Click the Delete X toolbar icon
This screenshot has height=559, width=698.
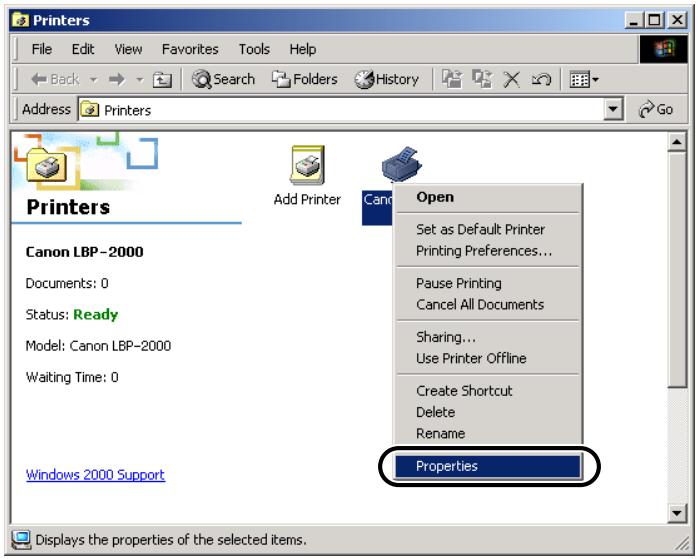(511, 80)
